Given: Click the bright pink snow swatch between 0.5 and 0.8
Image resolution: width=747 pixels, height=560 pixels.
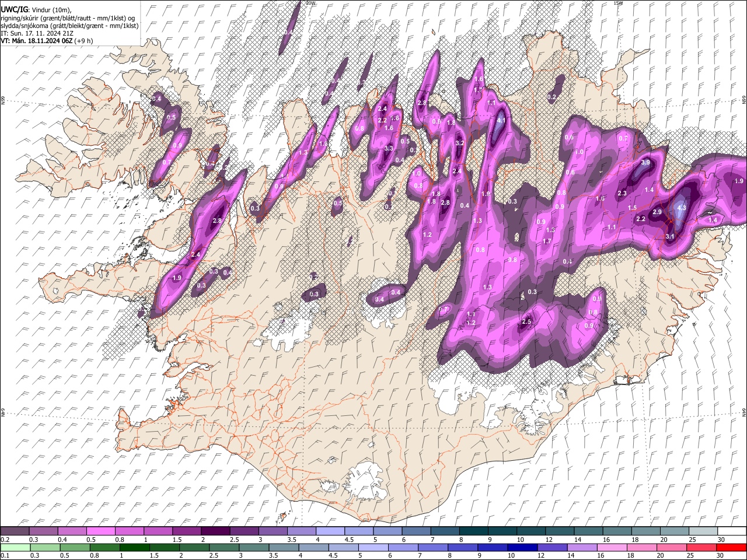Looking at the screenshot, I should [101, 531].
